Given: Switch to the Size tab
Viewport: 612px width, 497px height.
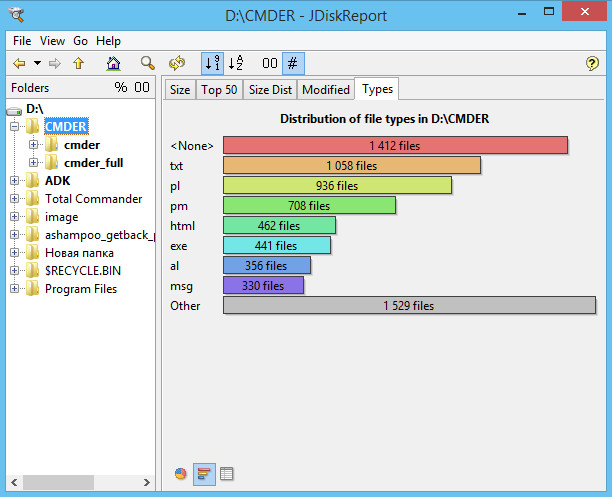Looking at the screenshot, I should 180,90.
